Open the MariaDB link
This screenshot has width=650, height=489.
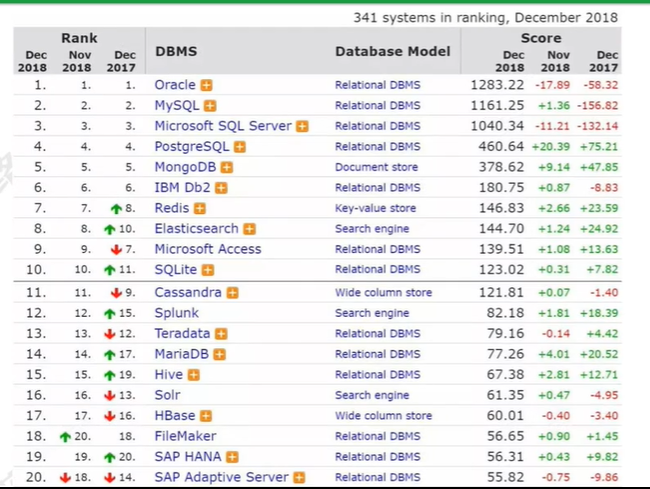click(182, 354)
